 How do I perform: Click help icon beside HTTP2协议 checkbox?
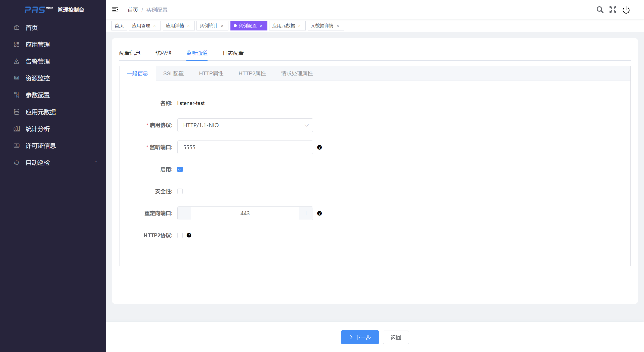[189, 235]
